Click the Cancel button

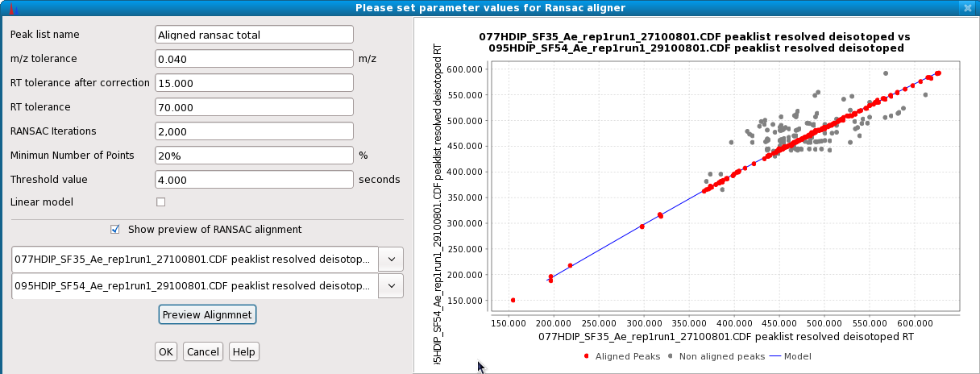pyautogui.click(x=203, y=351)
